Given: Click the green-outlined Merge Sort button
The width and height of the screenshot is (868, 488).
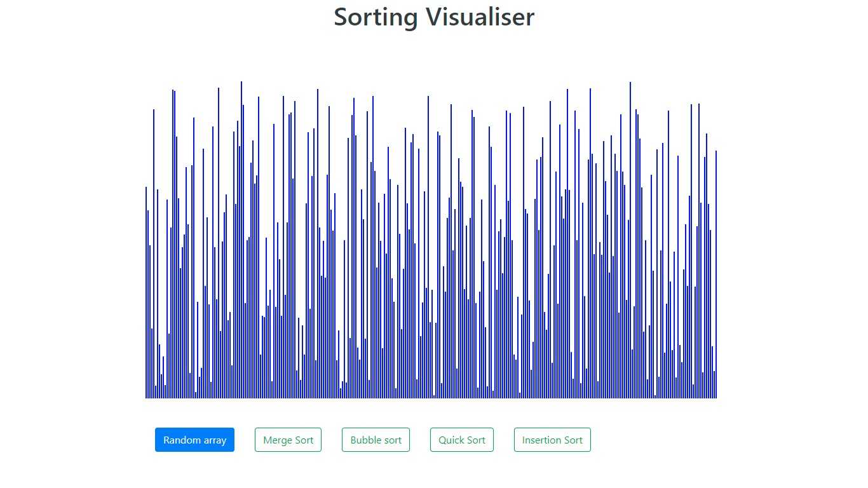Looking at the screenshot, I should (288, 440).
